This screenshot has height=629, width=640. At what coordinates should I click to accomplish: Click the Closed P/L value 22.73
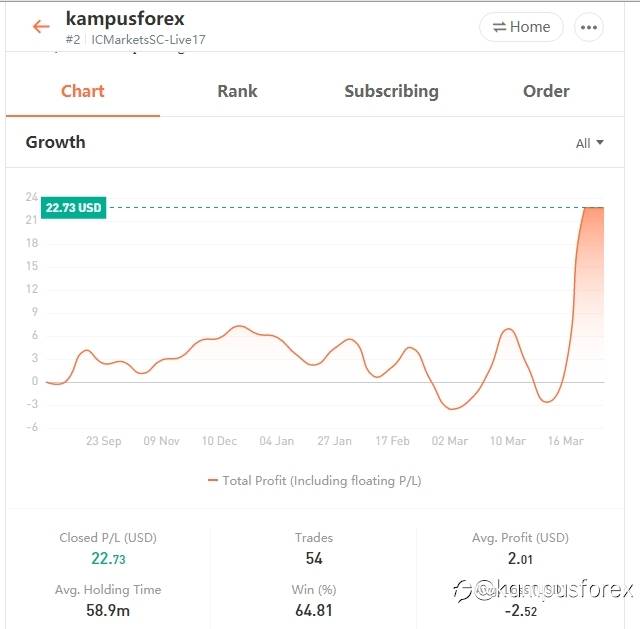tap(107, 559)
